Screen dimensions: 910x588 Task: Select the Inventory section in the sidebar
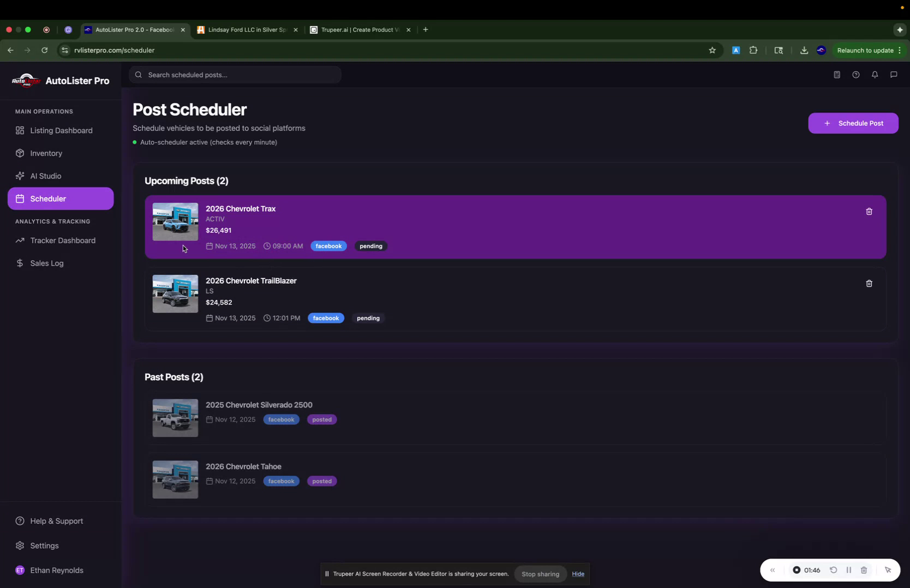tap(46, 153)
